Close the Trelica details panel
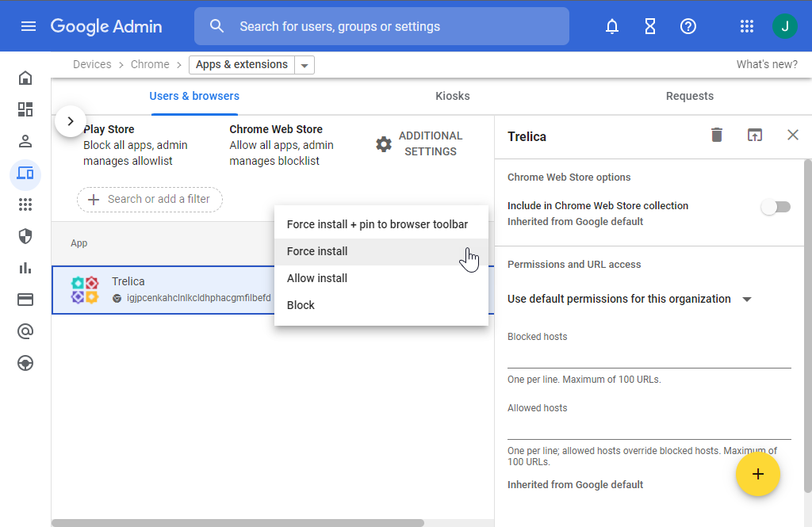812x527 pixels. click(793, 135)
